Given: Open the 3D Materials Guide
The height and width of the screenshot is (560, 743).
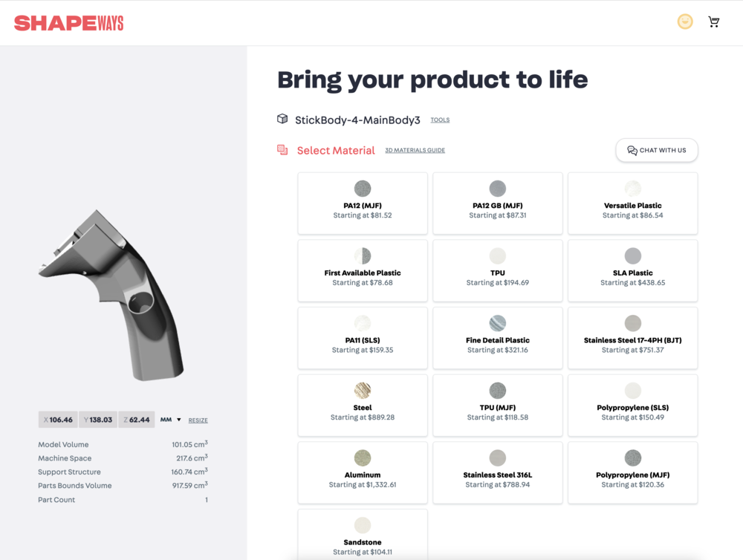Looking at the screenshot, I should (x=415, y=151).
